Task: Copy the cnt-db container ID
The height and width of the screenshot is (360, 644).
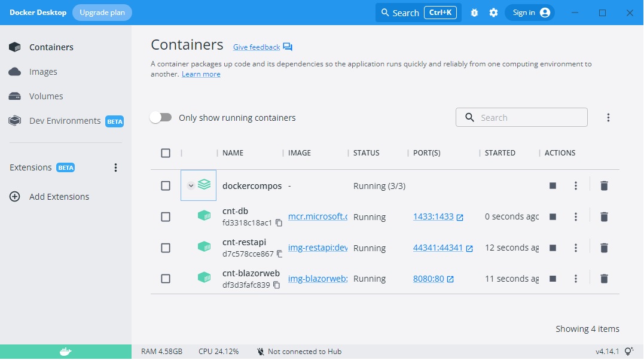Action: 279,222
